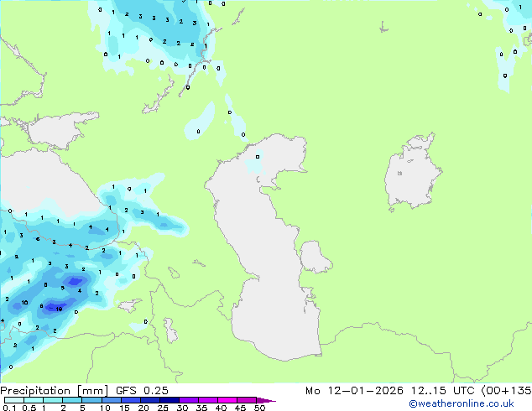Click the 20–25 mm dark blue legend box
The width and height of the screenshot is (532, 411).
pyautogui.click(x=150, y=400)
